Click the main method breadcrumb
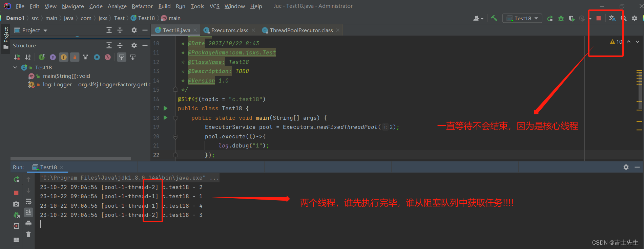This screenshot has width=644, height=249. coord(171,18)
